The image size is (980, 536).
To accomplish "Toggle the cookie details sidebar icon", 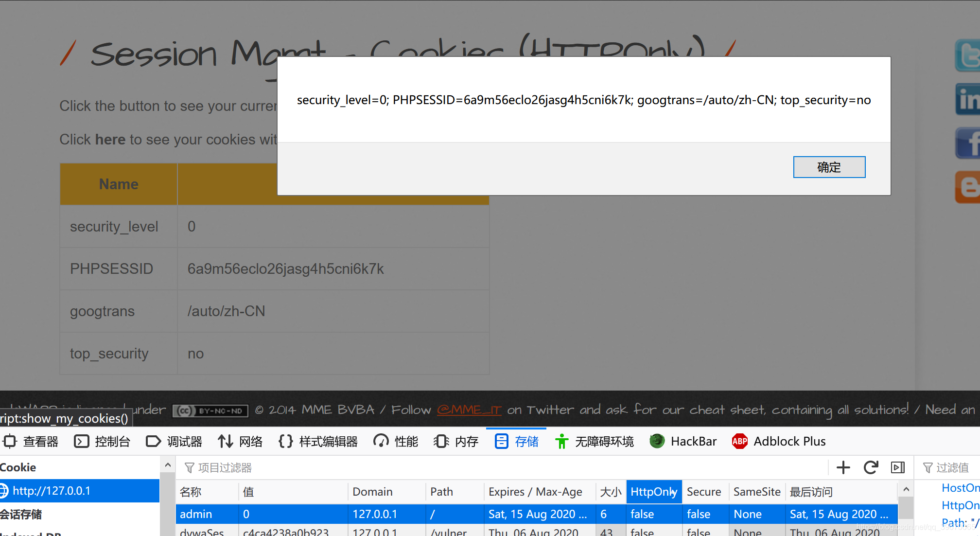I will (x=898, y=467).
